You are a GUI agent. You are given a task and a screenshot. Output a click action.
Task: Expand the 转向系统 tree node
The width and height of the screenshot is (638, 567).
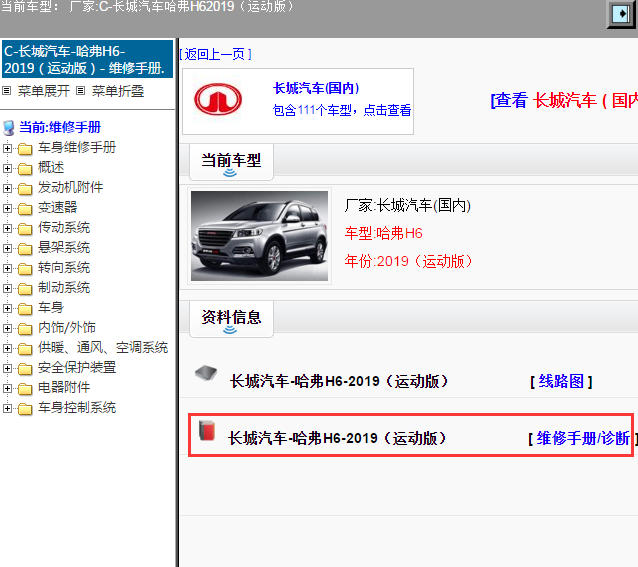click(x=7, y=268)
